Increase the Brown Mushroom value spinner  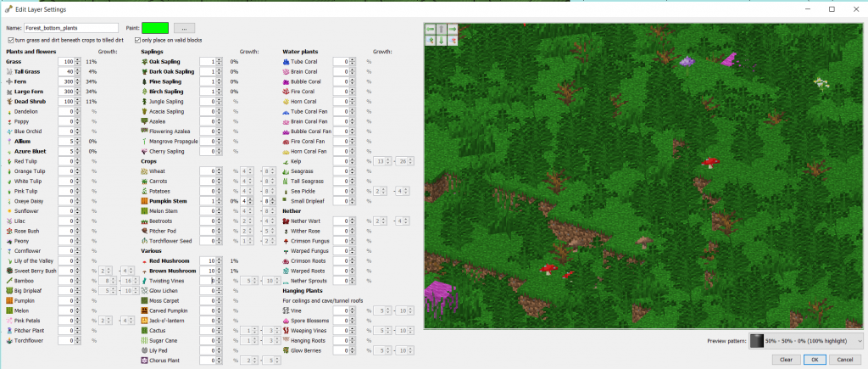(x=219, y=268)
